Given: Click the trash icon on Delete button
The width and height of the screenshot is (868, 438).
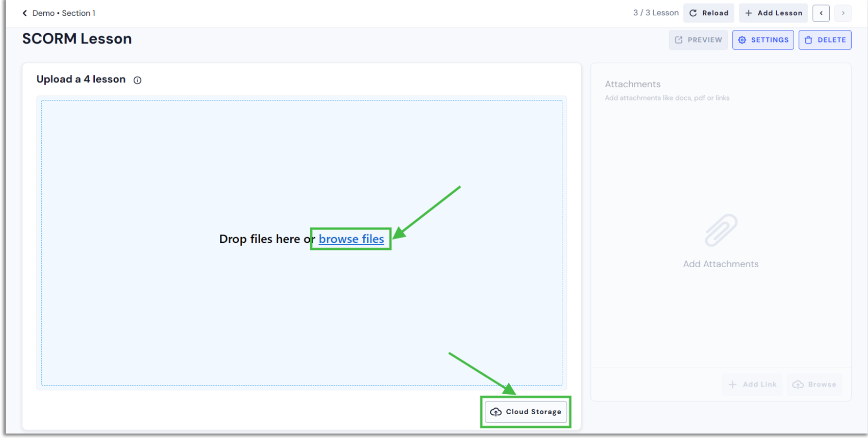Looking at the screenshot, I should pyautogui.click(x=807, y=40).
